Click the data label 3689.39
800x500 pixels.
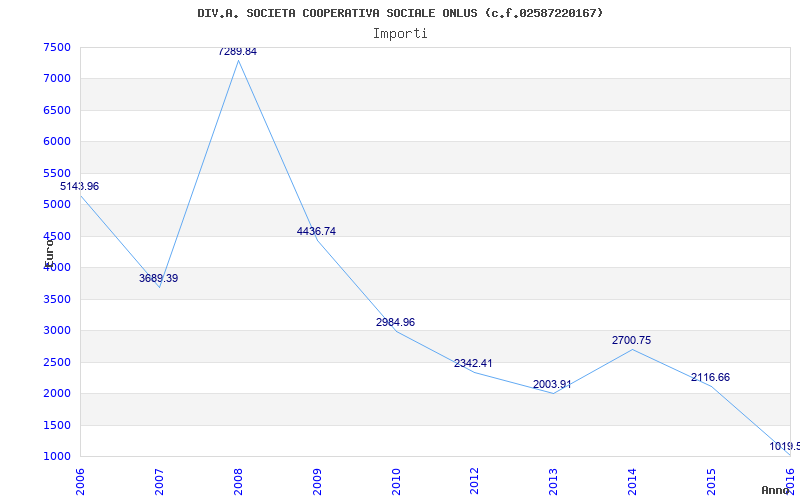(159, 279)
